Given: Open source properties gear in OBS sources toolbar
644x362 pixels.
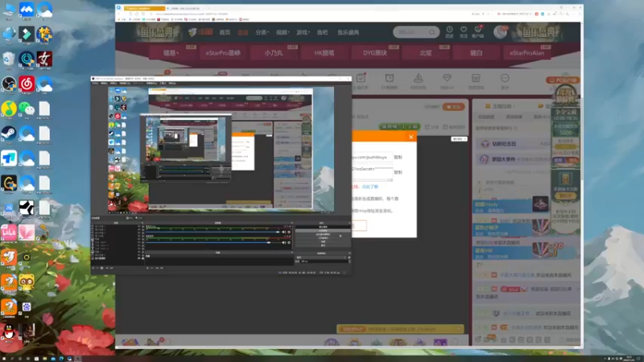Looking at the screenshot, I should tap(102, 268).
